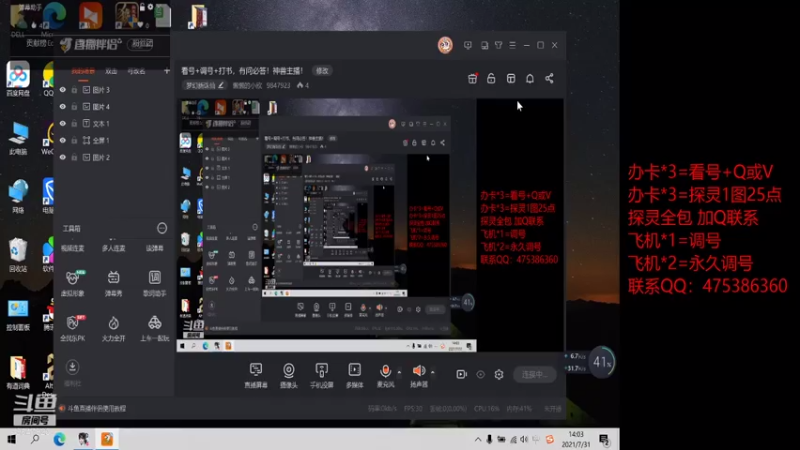Screen dimensions: 800x450
Task: Add a phone screen-cast source
Action: tap(321, 375)
